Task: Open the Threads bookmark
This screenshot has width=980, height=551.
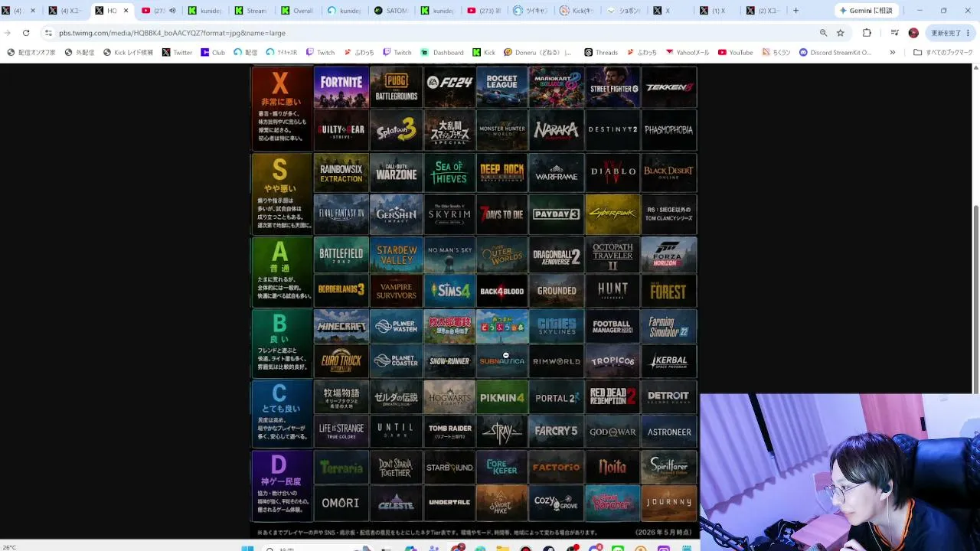Action: [x=600, y=53]
